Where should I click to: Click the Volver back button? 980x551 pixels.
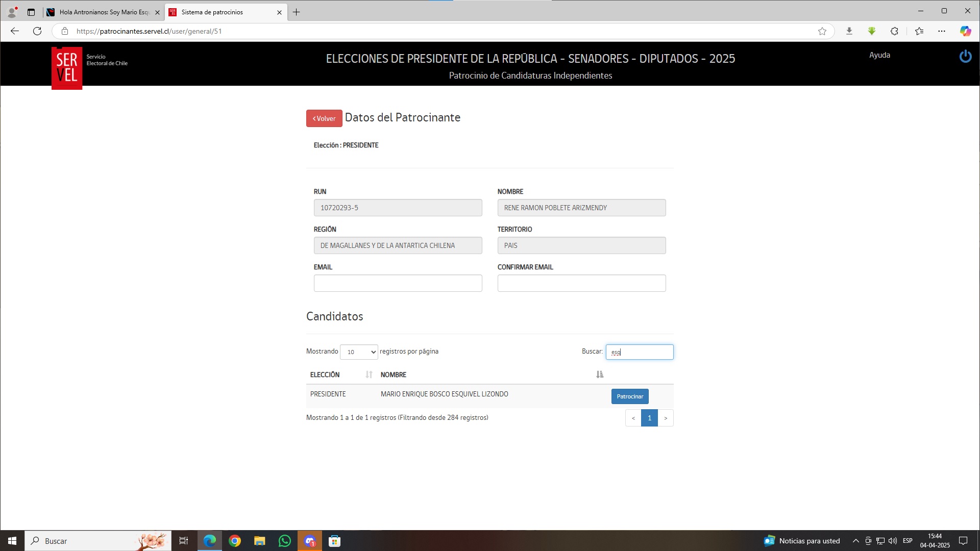click(324, 118)
